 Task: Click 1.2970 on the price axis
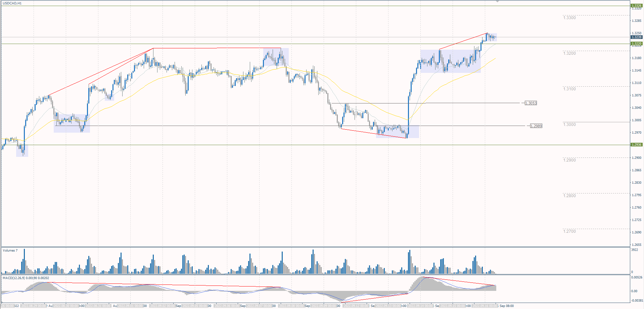637,133
